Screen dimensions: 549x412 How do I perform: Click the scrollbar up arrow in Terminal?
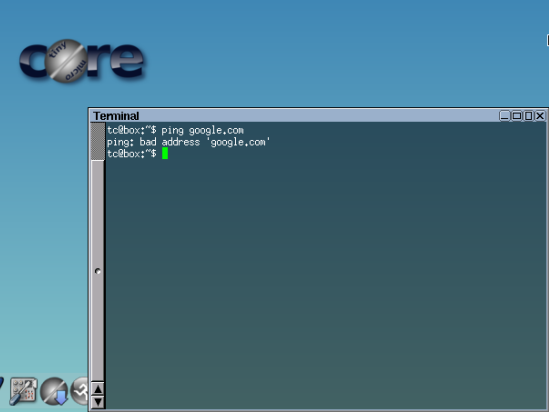pos(98,389)
